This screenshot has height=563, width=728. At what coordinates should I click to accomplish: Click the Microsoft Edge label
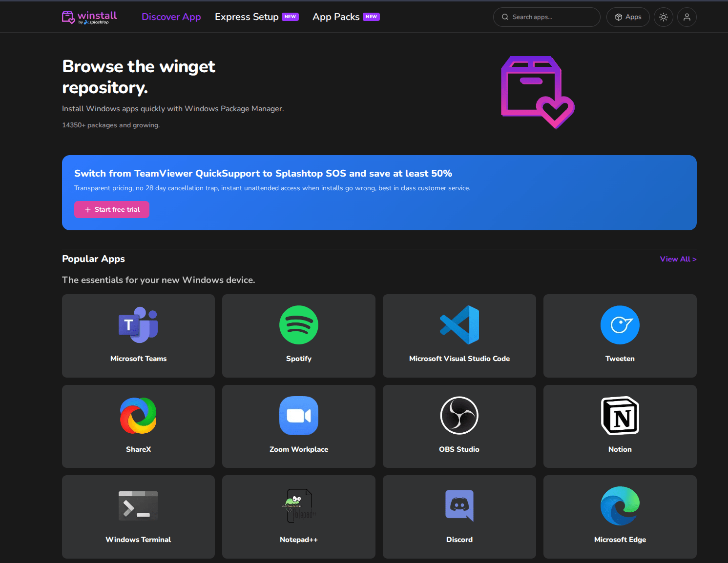click(x=620, y=540)
